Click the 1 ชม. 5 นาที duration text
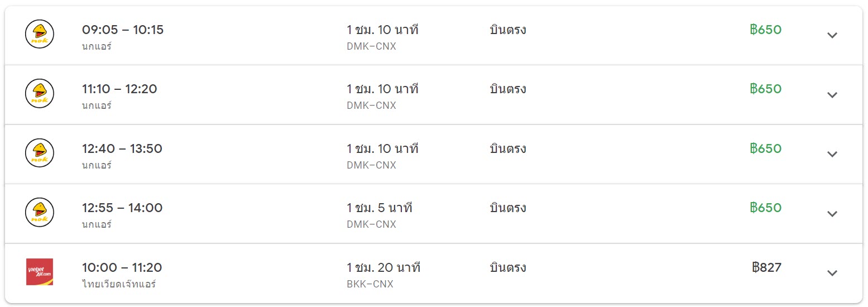The height and width of the screenshot is (307, 868). point(379,208)
